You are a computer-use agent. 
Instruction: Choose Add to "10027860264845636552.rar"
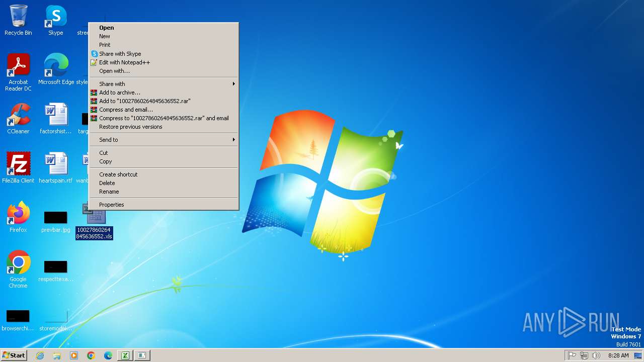(164, 101)
